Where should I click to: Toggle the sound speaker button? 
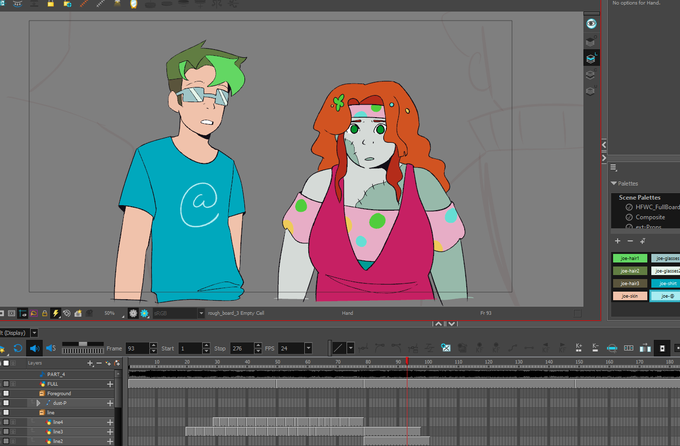(x=34, y=348)
